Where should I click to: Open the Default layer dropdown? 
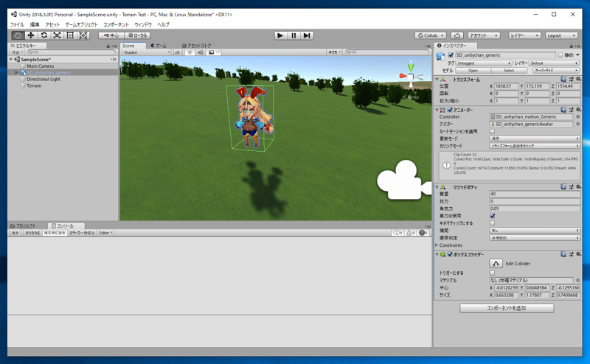pyautogui.click(x=555, y=63)
